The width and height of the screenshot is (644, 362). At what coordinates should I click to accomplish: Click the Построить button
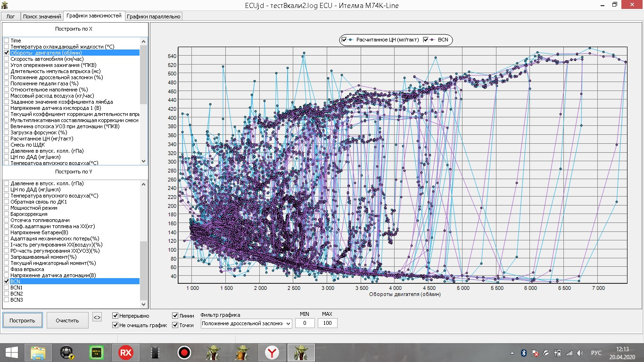(22, 321)
